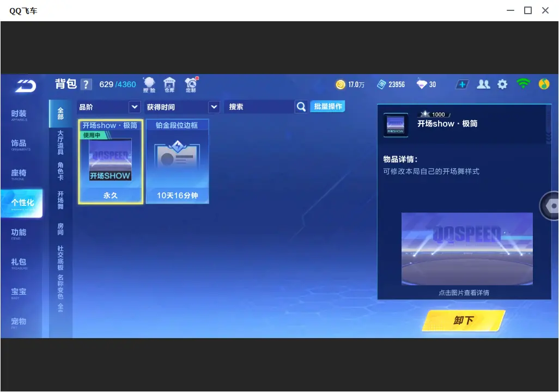
Task: Click the 批量操作 batch operation button
Action: tap(327, 106)
